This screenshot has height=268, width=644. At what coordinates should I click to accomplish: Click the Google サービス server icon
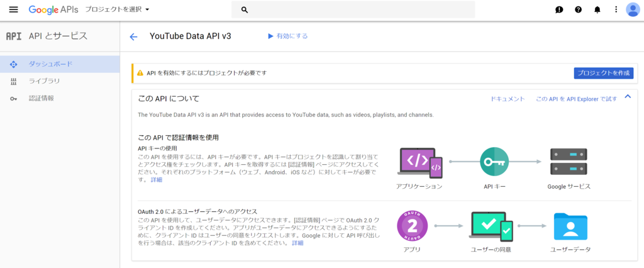click(x=569, y=162)
